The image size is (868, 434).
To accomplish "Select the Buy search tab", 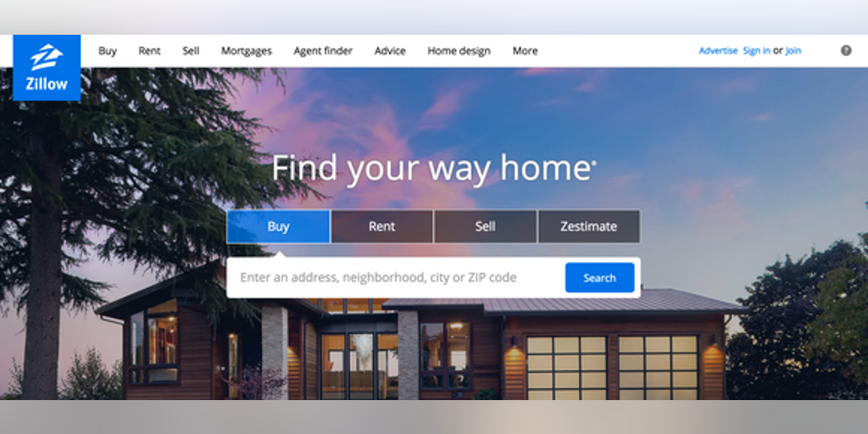I will 278,226.
